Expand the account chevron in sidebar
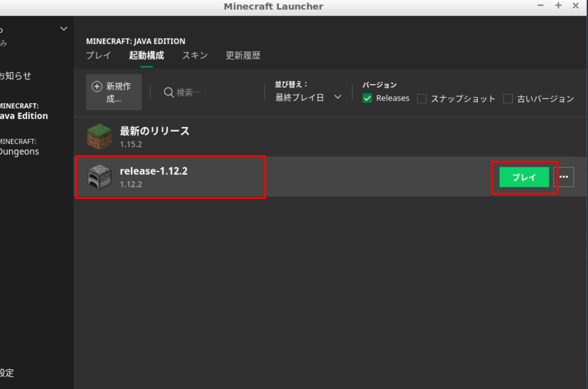This screenshot has height=389, width=588. 64,29
